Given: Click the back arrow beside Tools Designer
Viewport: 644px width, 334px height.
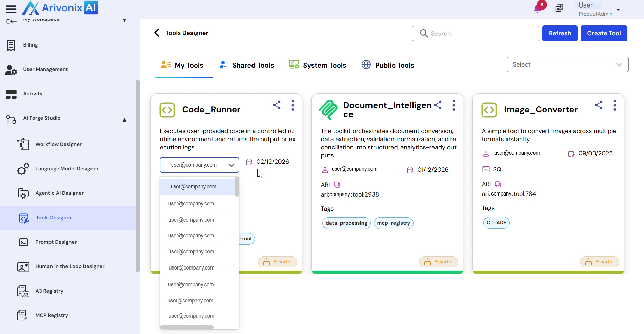Looking at the screenshot, I should click(x=157, y=33).
